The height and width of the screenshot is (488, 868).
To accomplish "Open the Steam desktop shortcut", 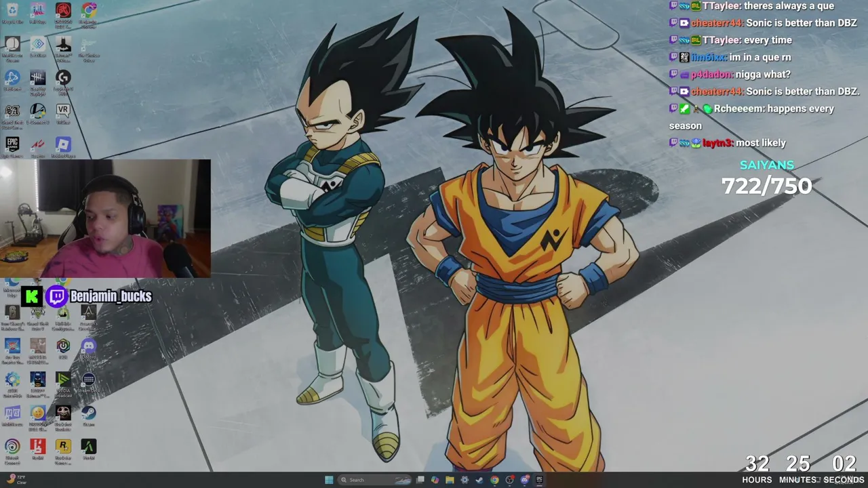I will 88,415.
